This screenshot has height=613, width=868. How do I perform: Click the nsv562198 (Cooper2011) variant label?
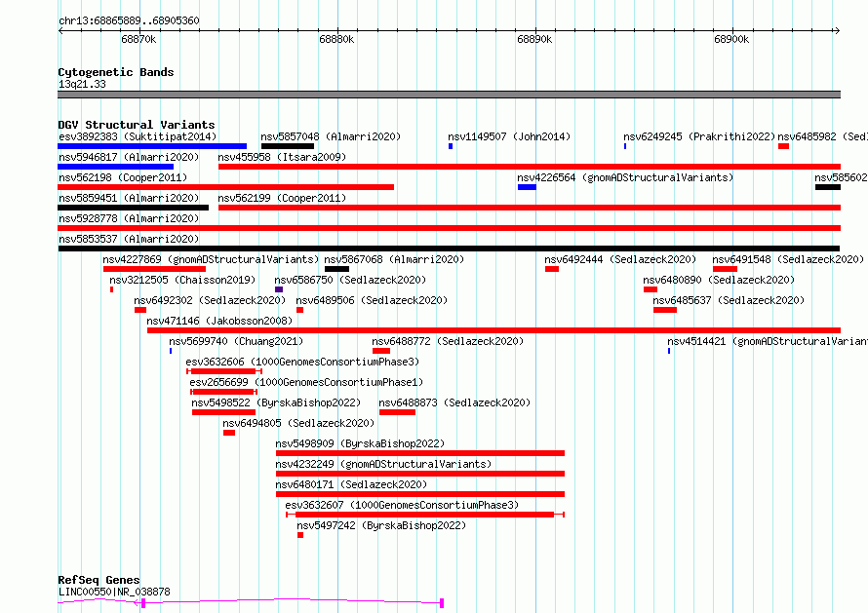pyautogui.click(x=123, y=177)
